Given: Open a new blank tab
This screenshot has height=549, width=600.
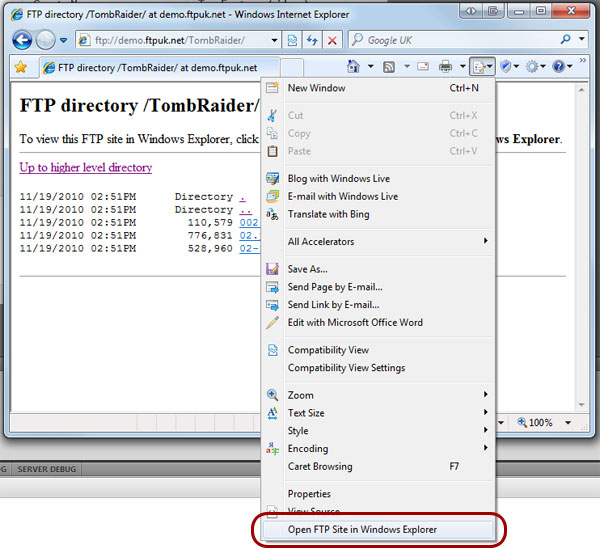Looking at the screenshot, I should click(292, 68).
